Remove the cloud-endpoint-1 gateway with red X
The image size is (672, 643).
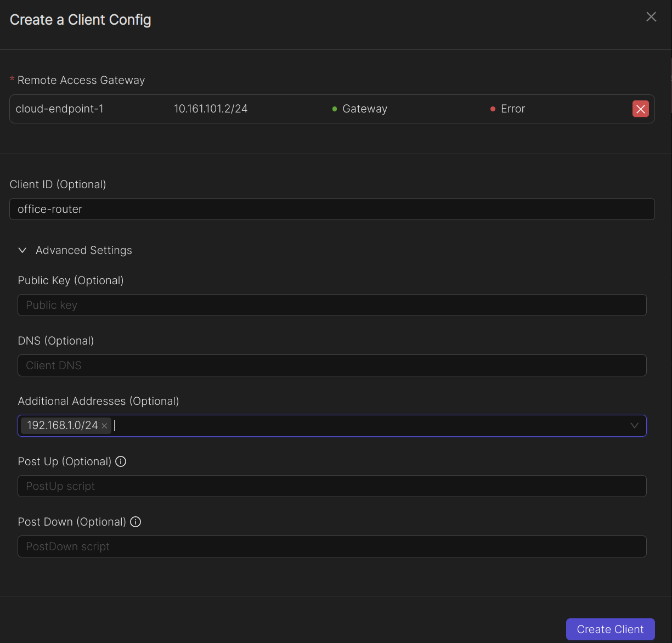tap(640, 109)
